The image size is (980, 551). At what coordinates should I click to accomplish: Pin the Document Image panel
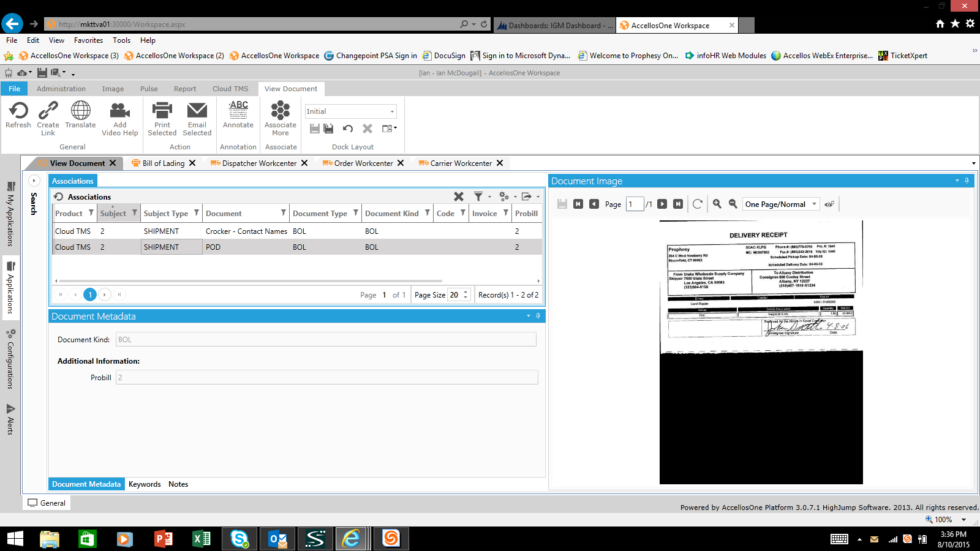[x=967, y=181]
